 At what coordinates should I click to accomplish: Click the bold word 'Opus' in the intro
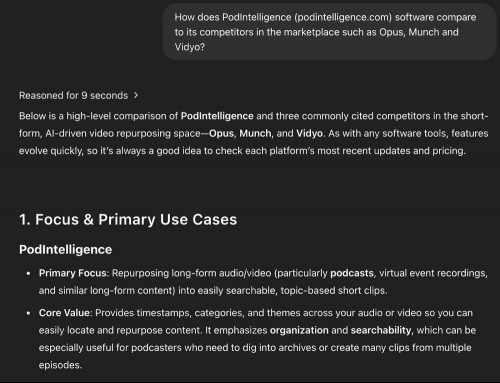(x=221, y=134)
